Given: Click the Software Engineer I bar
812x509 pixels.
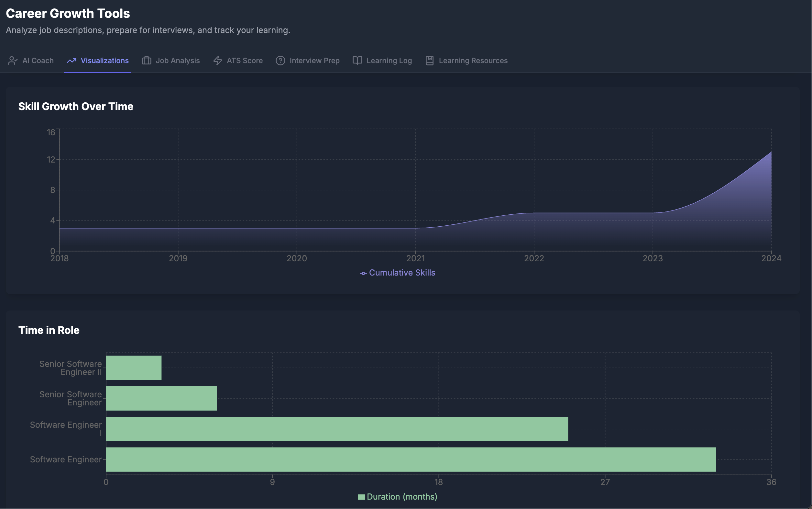Looking at the screenshot, I should tap(336, 429).
